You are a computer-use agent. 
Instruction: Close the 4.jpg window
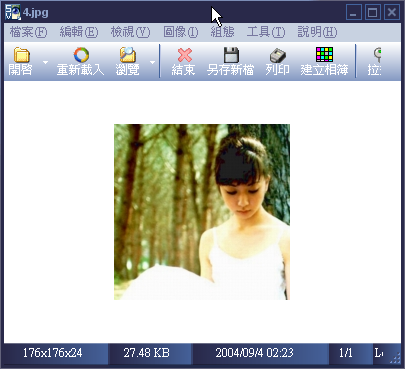[392, 13]
